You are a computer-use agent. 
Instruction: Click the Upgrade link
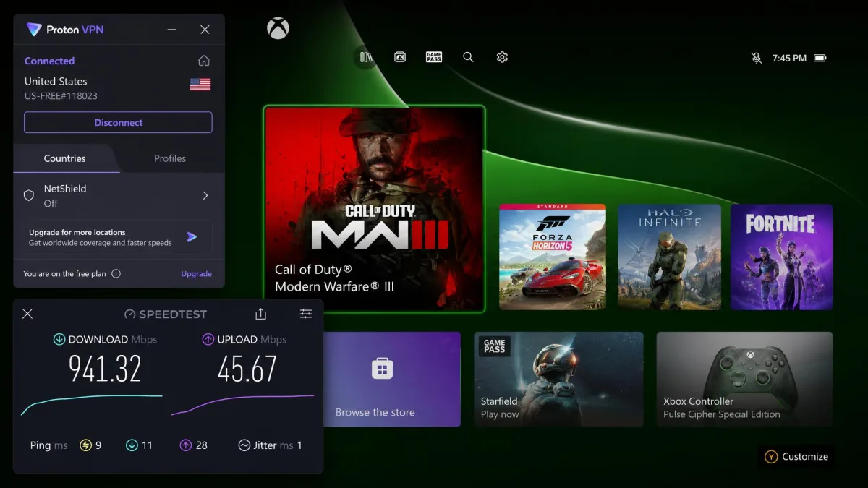coord(197,274)
